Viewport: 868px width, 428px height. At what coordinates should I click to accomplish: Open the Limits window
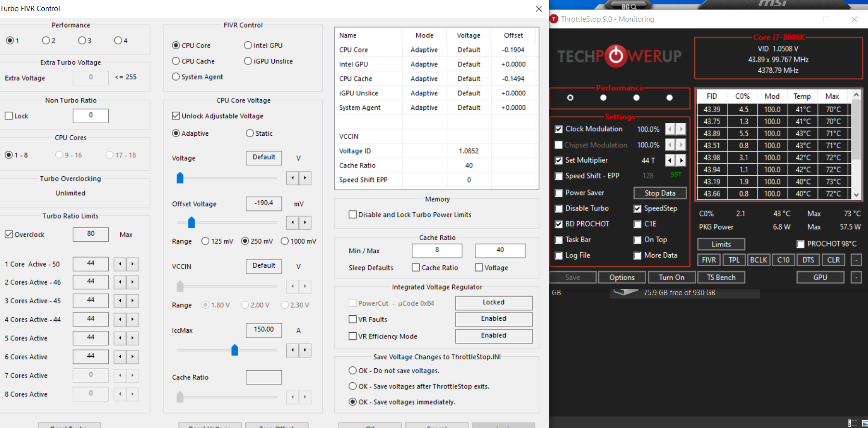721,244
